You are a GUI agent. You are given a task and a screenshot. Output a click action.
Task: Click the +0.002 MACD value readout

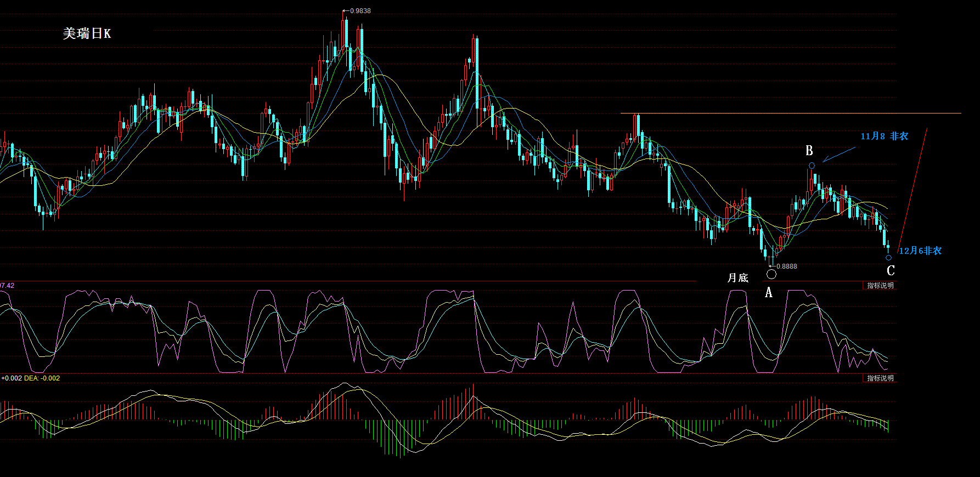click(12, 378)
